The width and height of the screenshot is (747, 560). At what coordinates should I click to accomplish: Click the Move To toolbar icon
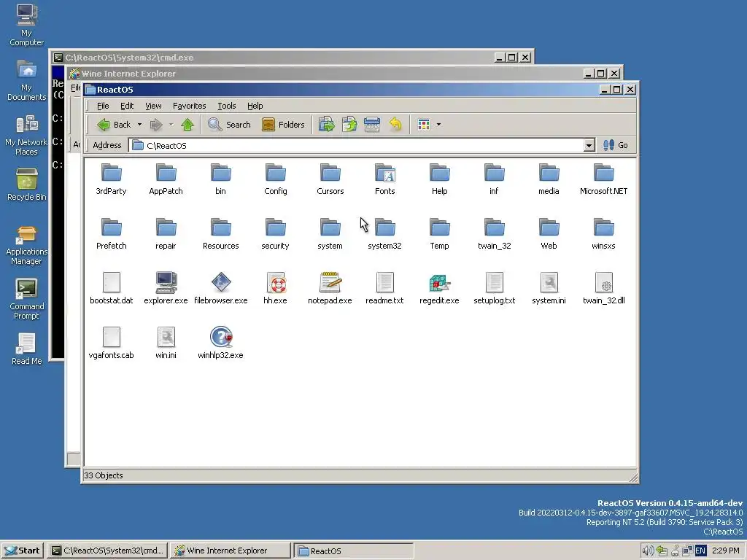[x=326, y=125]
